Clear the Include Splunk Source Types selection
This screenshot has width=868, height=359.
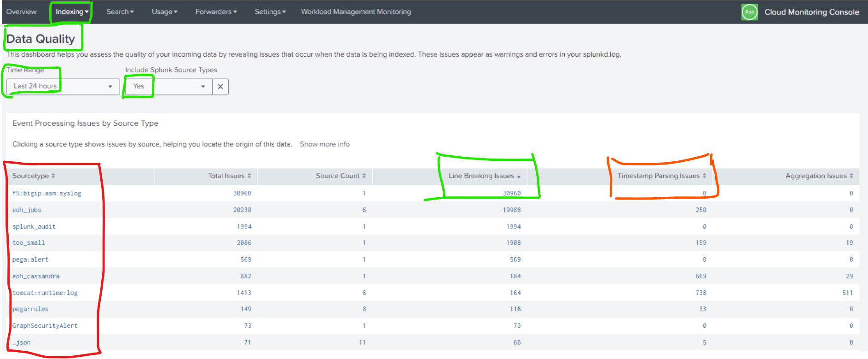point(220,87)
